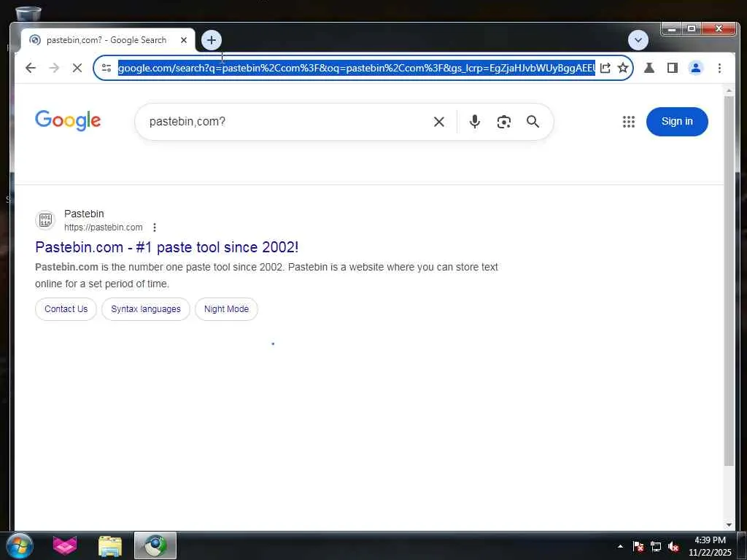
Task: Click the Google search box text
Action: click(x=187, y=122)
